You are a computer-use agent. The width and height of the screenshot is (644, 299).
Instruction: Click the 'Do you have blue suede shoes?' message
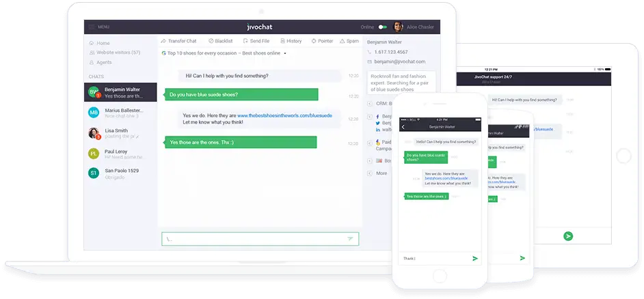tap(241, 94)
